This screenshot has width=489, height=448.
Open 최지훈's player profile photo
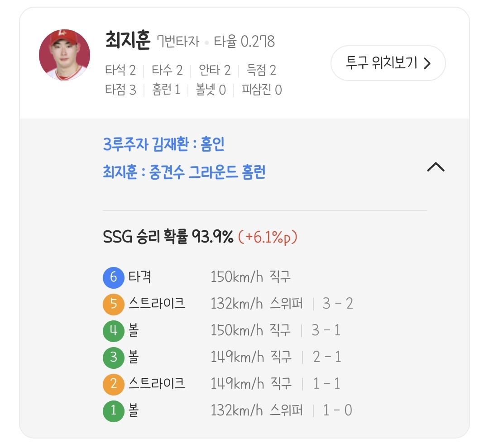(65, 55)
